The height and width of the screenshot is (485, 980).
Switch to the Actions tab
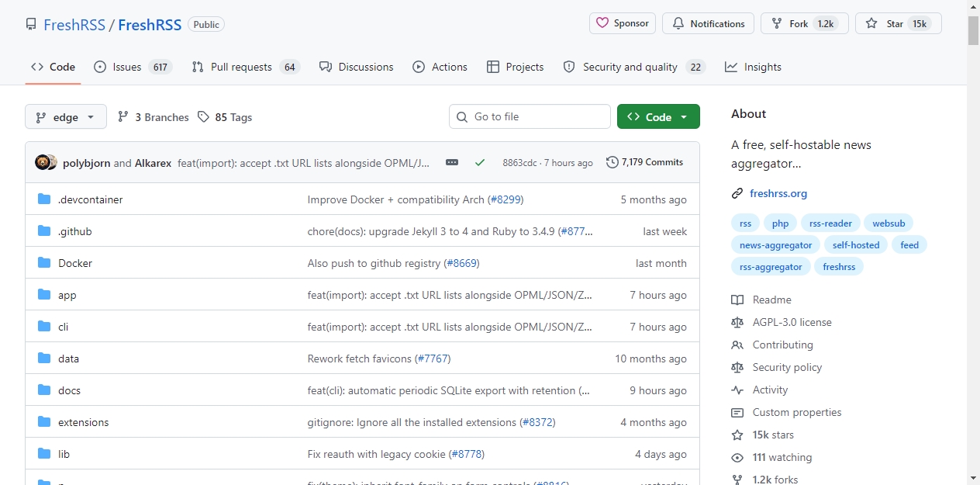coord(440,67)
